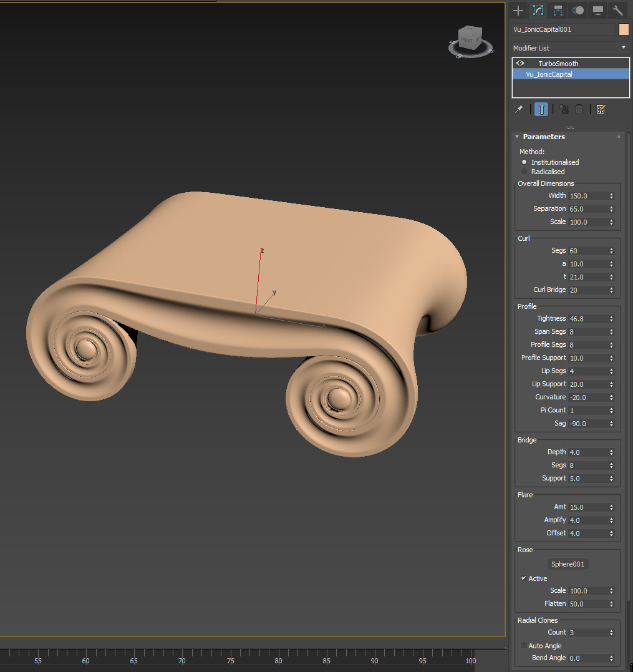This screenshot has height=672, width=633.
Task: Toggle Show End Result icon
Action: click(x=541, y=109)
